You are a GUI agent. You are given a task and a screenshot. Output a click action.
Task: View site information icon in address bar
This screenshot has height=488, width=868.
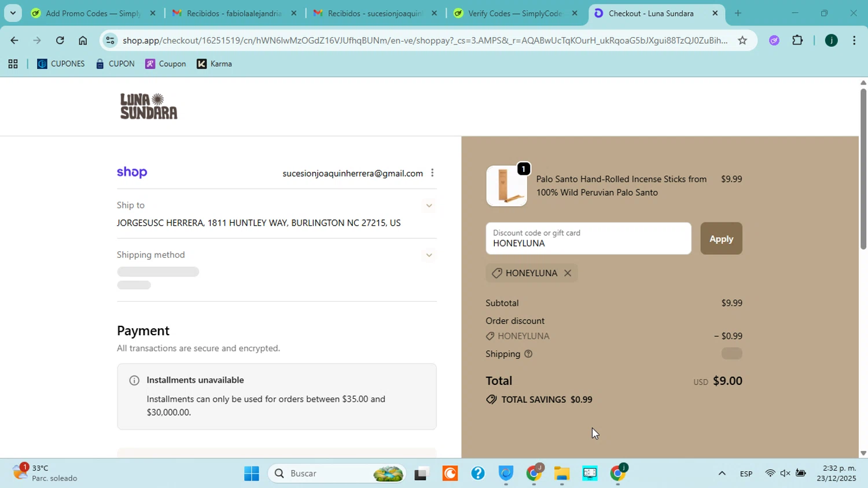tap(111, 41)
